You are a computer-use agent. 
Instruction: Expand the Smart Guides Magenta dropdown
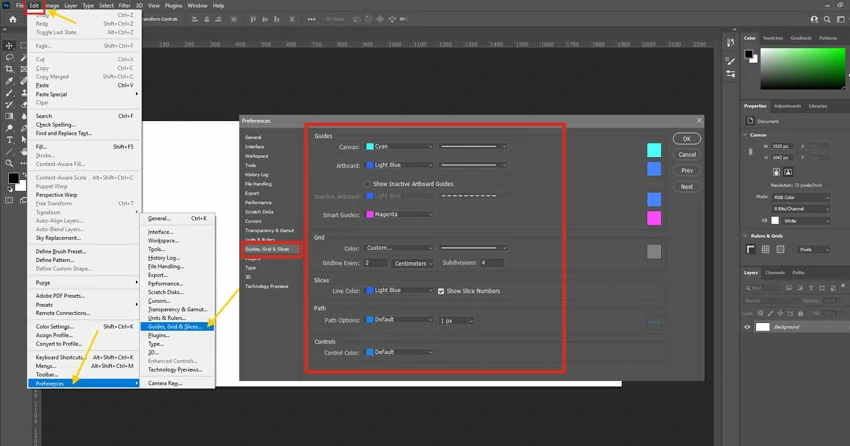point(400,214)
